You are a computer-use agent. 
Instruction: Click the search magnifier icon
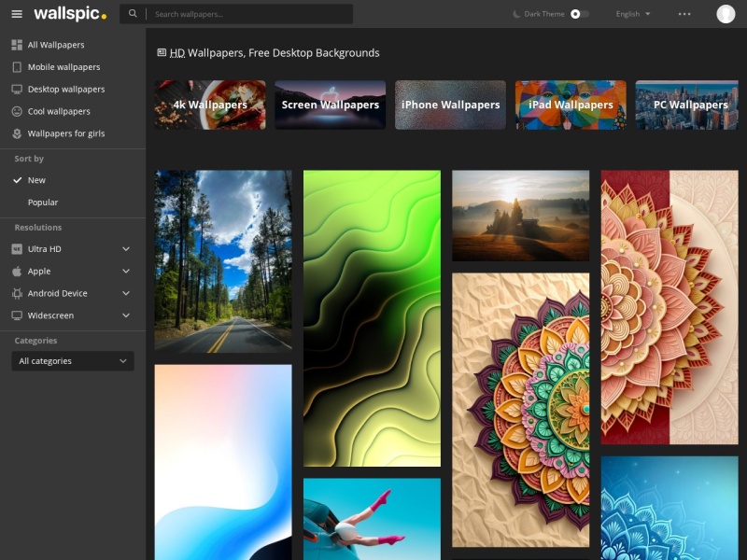(133, 14)
